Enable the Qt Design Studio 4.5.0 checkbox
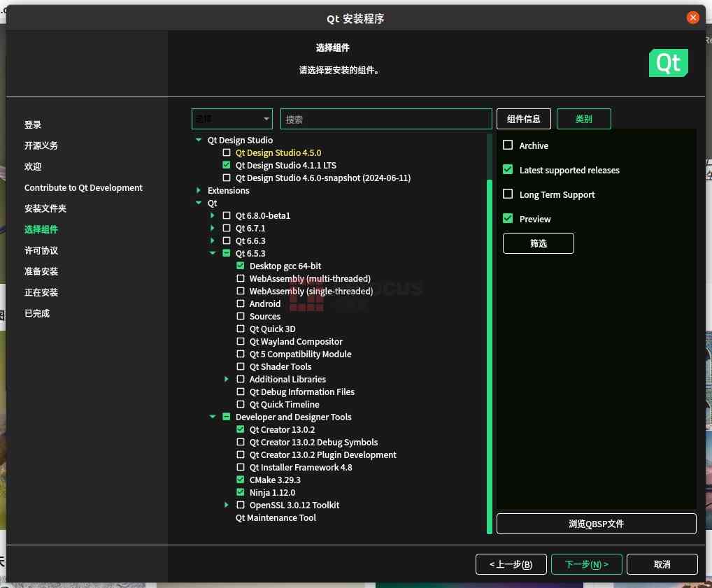This screenshot has height=588, width=712. [x=227, y=152]
